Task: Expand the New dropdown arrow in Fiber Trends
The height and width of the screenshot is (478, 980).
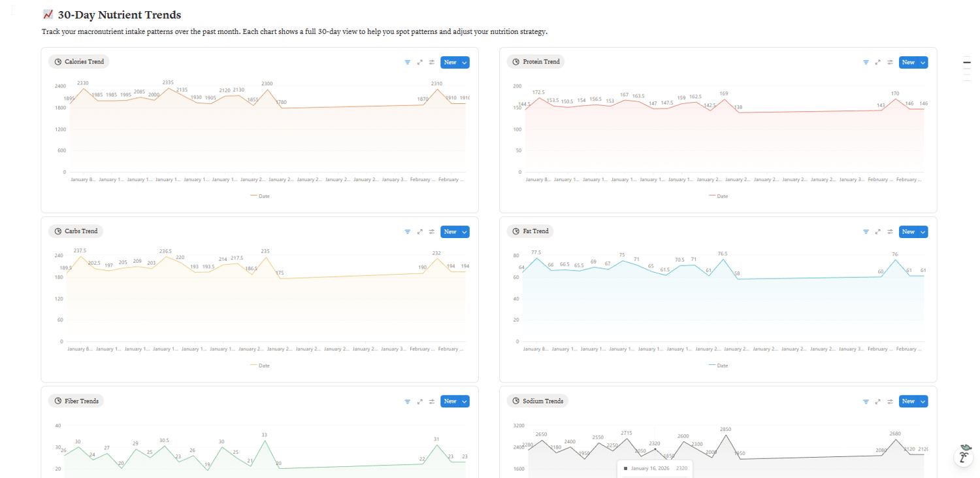Action: (x=465, y=401)
